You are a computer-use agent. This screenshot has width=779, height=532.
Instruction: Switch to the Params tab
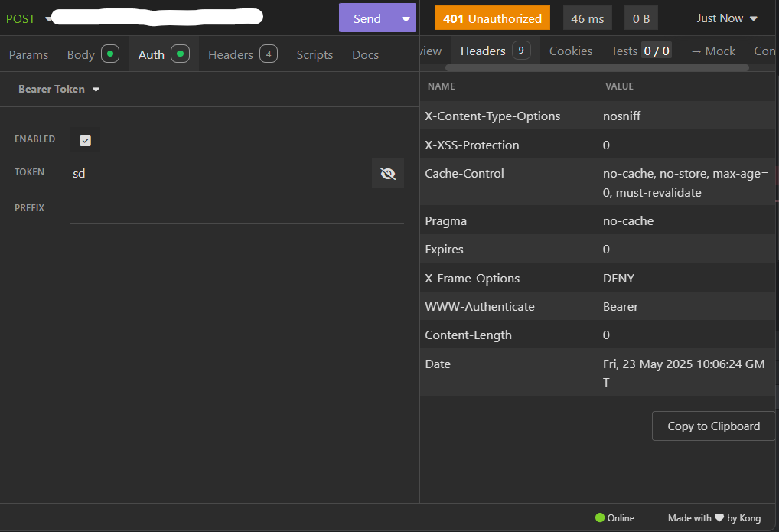tap(28, 54)
